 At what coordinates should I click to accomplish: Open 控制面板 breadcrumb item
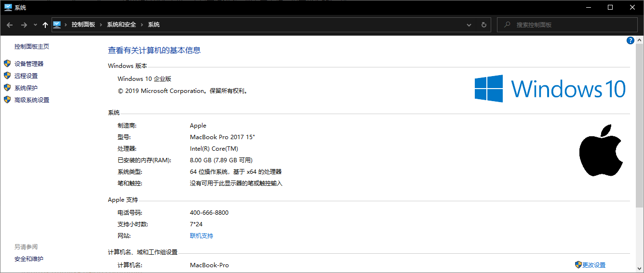pos(83,25)
